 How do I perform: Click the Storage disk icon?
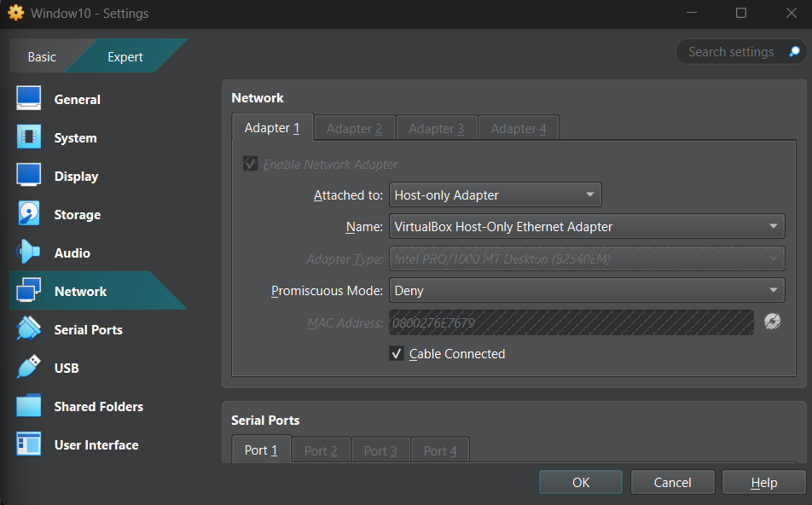pyautogui.click(x=28, y=213)
